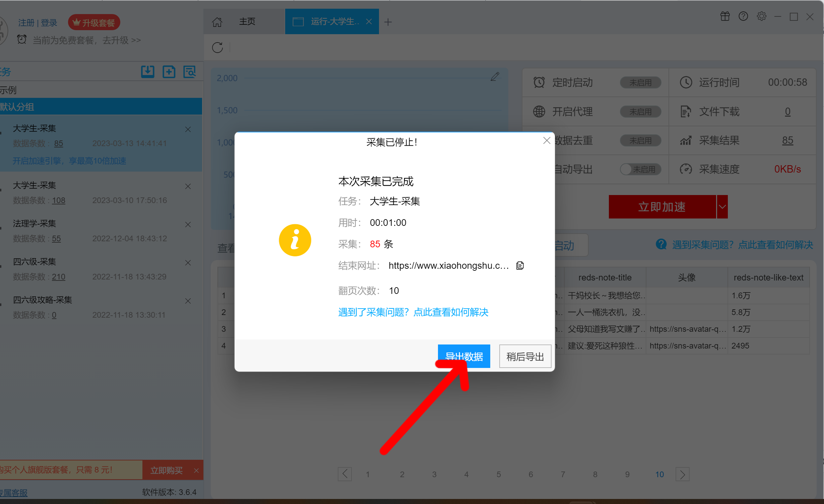Dismiss the promo banner with its X

[x=196, y=470]
